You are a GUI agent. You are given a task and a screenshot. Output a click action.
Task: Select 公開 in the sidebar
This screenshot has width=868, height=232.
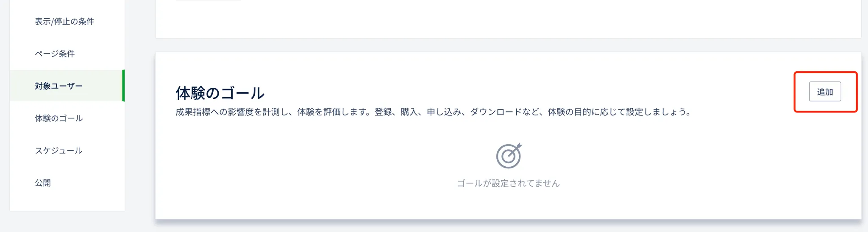[x=43, y=182]
